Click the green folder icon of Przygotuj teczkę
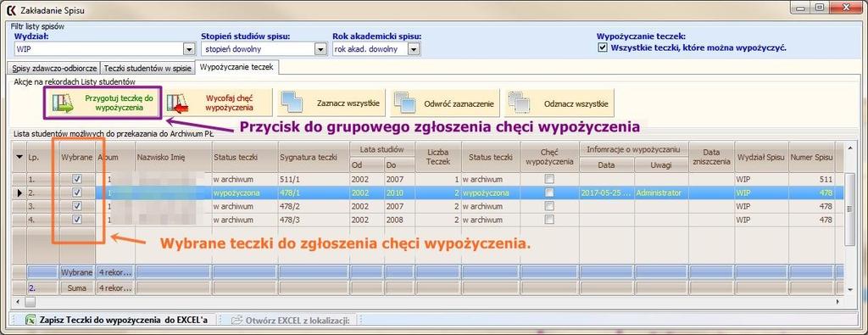This screenshot has height=335, width=868. 62,103
